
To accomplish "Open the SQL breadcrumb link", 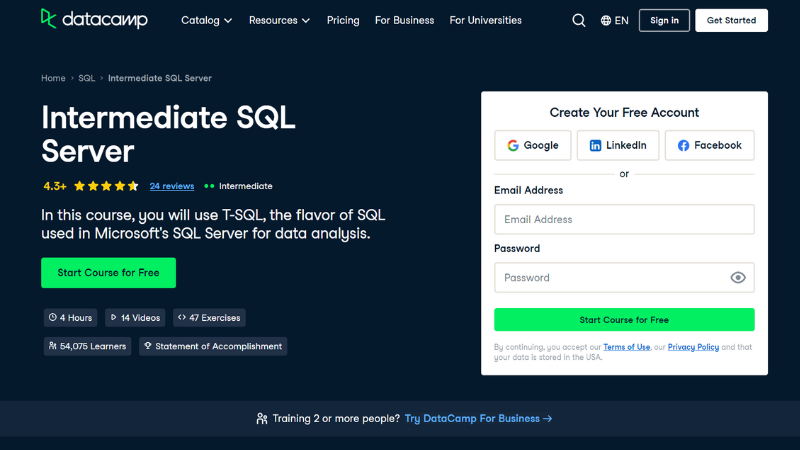I will [x=87, y=78].
